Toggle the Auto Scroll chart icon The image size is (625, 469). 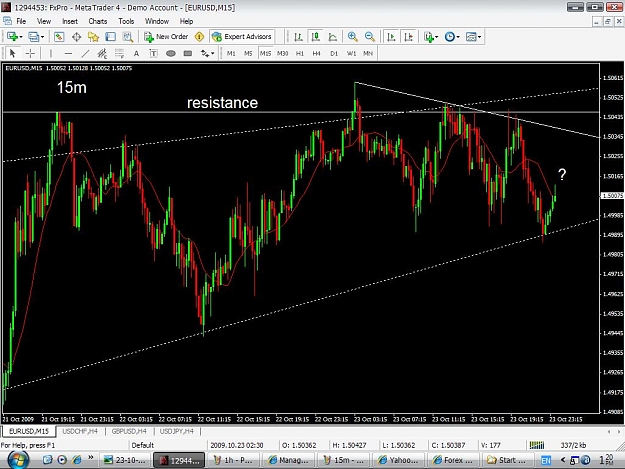(391, 37)
